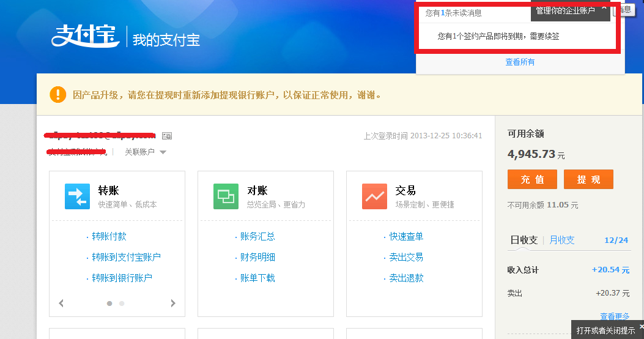Click the 打开或者关闭提示 tooltip label
This screenshot has width=644, height=339.
click(605, 330)
